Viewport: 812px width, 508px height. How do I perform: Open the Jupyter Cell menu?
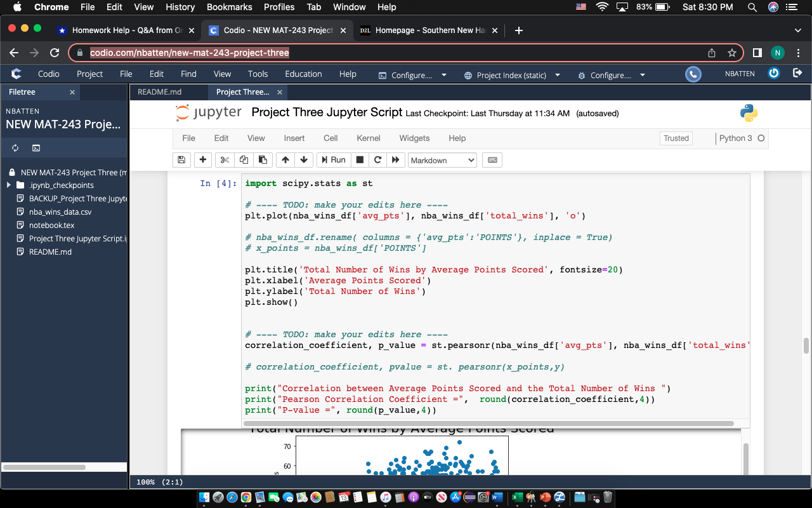[331, 138]
